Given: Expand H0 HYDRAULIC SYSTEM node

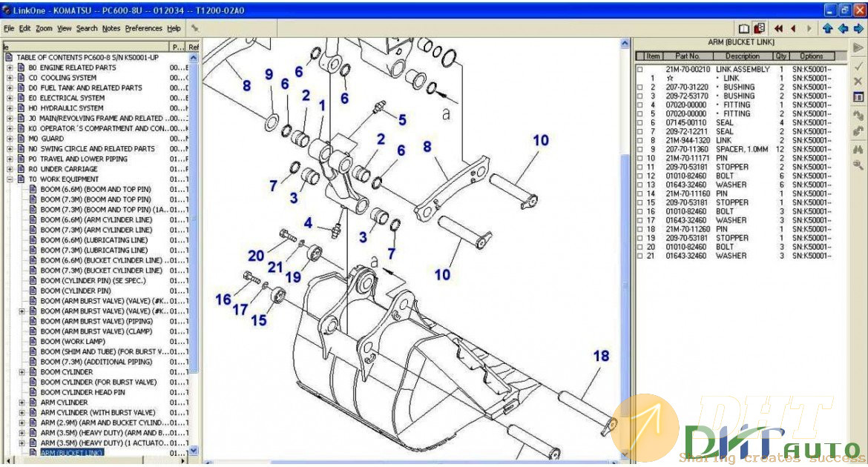Looking at the screenshot, I should (x=10, y=108).
